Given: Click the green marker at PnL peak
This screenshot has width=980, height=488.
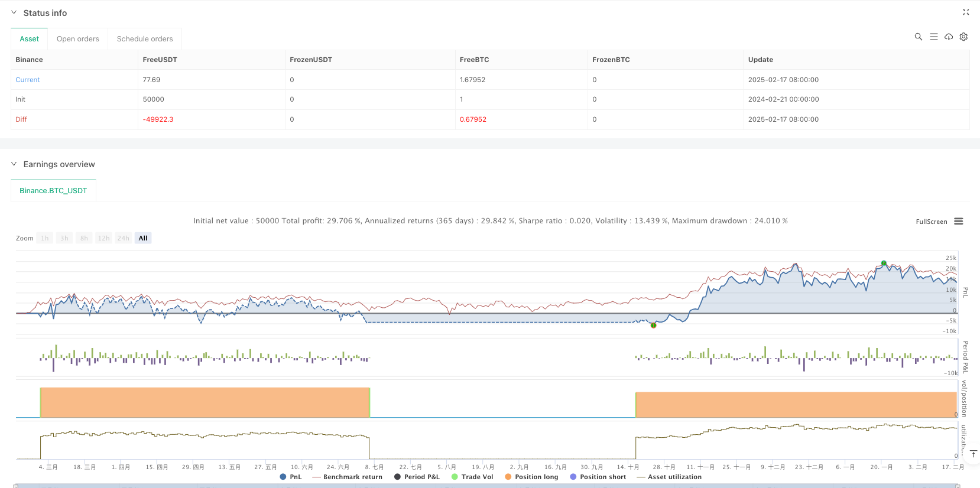Looking at the screenshot, I should [x=884, y=263].
